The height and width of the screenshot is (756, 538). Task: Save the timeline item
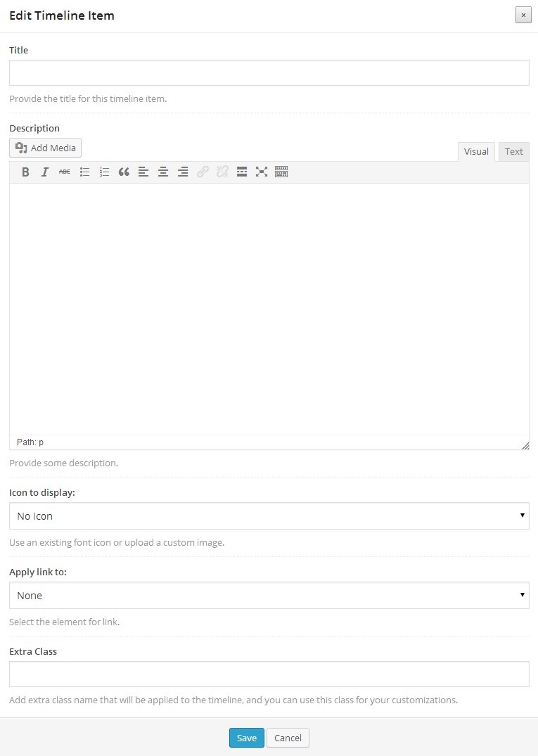point(246,738)
